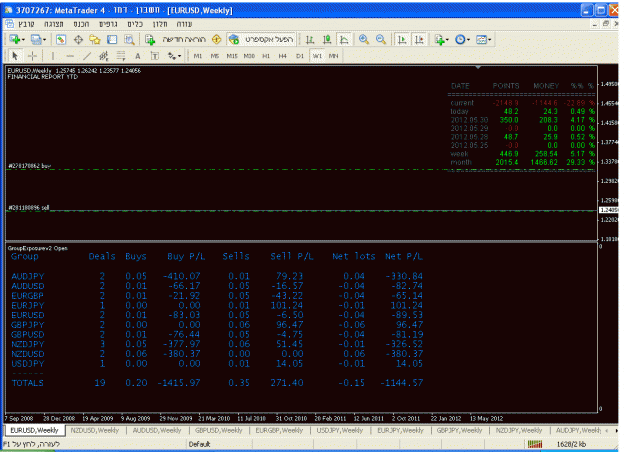Toggle chart shift from right border
The height and width of the screenshot is (452, 625).
pos(419,39)
